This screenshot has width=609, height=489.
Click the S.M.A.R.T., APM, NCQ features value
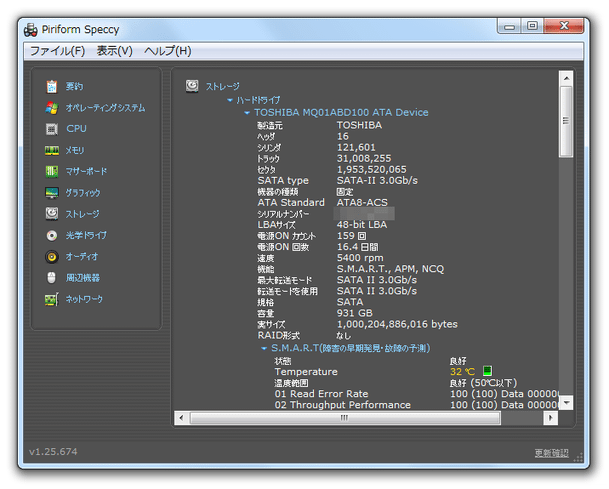[x=390, y=269]
